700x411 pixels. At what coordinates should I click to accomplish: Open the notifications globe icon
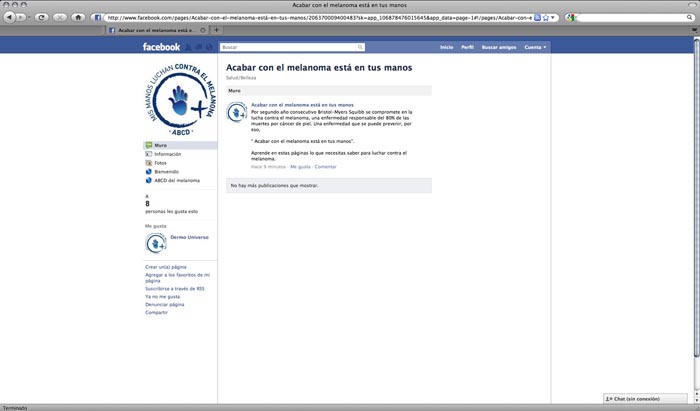[209, 47]
